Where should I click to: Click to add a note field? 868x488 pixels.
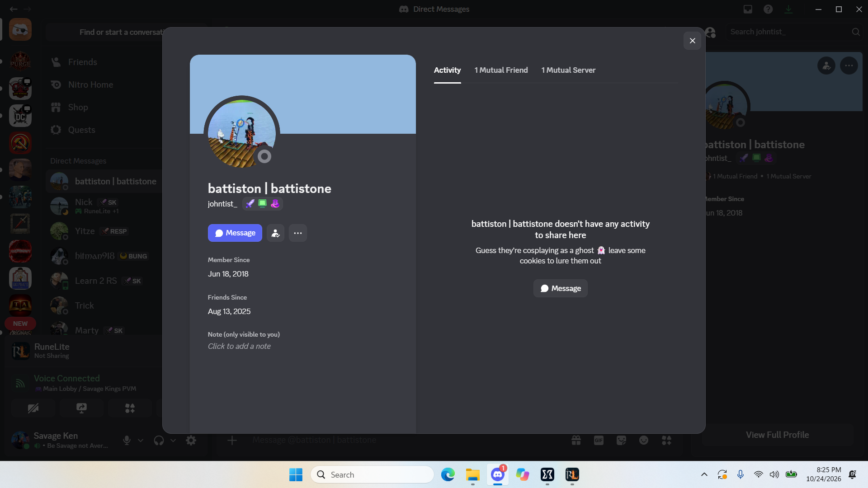tap(239, 346)
